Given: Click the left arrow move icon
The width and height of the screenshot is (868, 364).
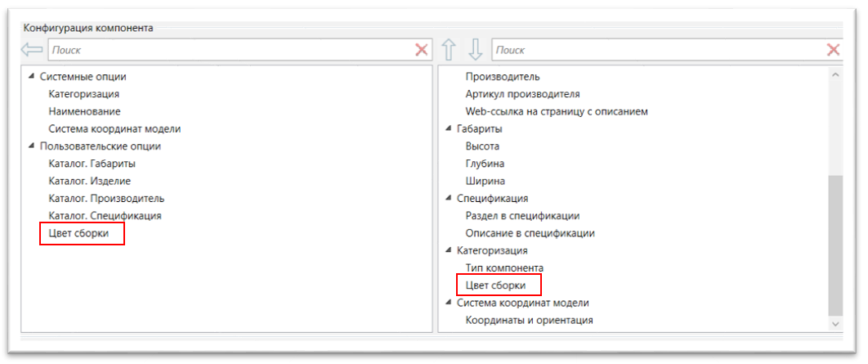Looking at the screenshot, I should pos(32,50).
